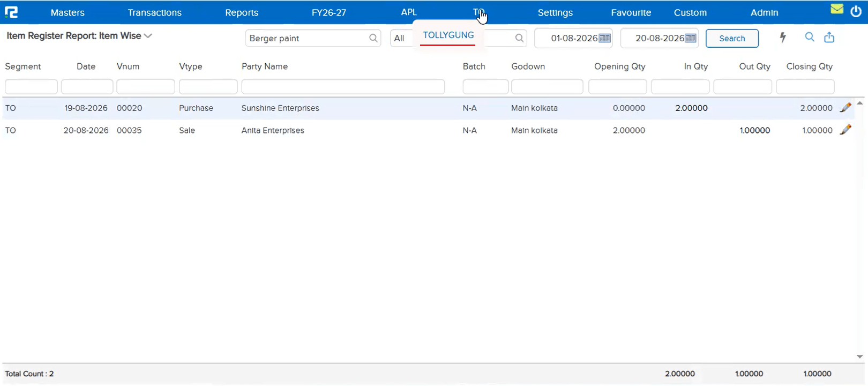Click the date 19-08-2026 cell
The width and height of the screenshot is (868, 386).
coord(86,108)
